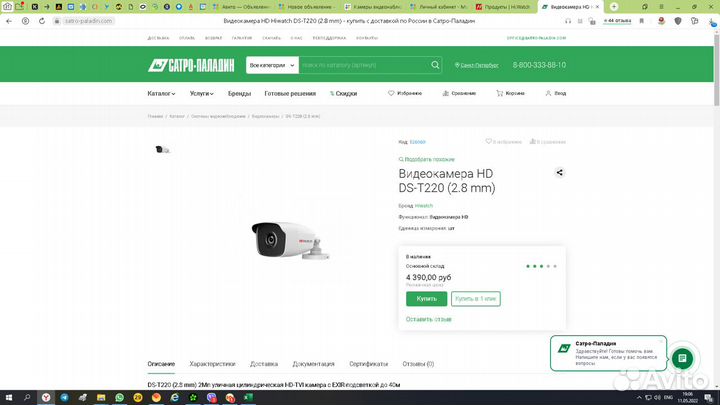
Task: Open Excel from the taskbar
Action: pos(248,398)
